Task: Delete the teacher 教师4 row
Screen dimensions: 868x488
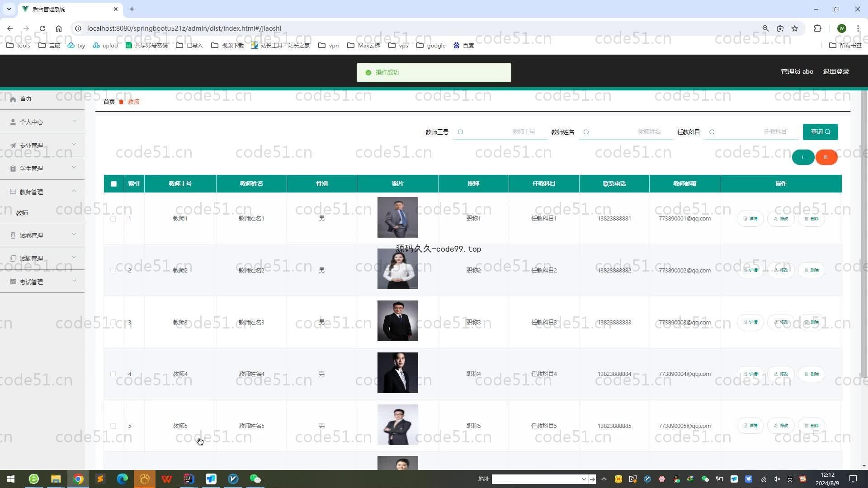Action: (x=811, y=374)
